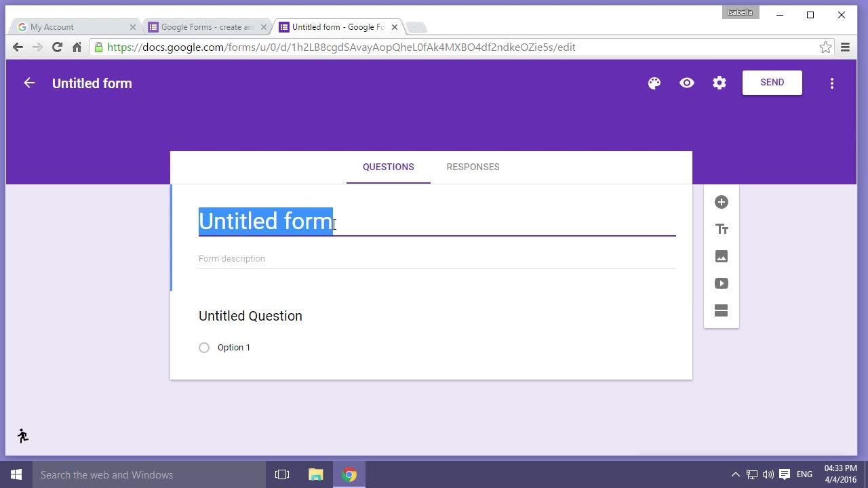Image resolution: width=868 pixels, height=488 pixels.
Task: Open the Action Center notifications icon
Action: 785,474
